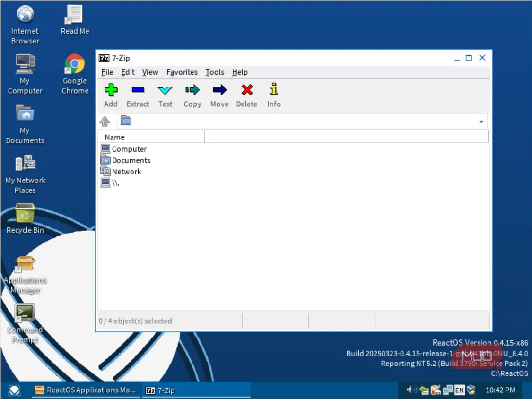532x399 pixels.
Task: Switch to ReactOS Applications Manager taskbar button
Action: 85,390
